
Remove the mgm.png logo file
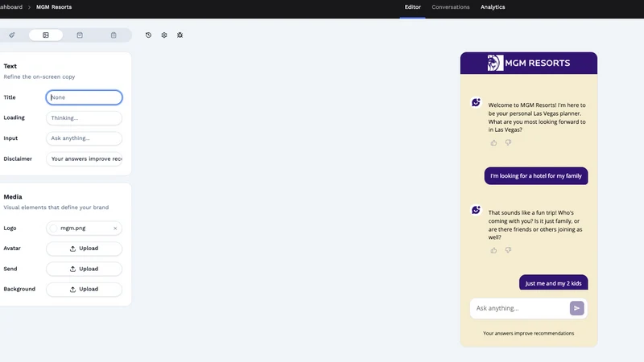pos(115,228)
